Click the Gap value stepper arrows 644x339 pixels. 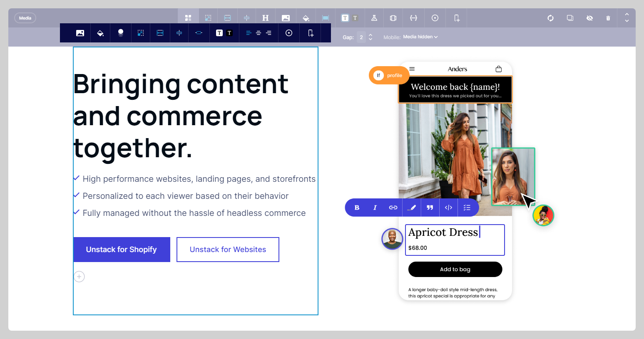(x=370, y=37)
